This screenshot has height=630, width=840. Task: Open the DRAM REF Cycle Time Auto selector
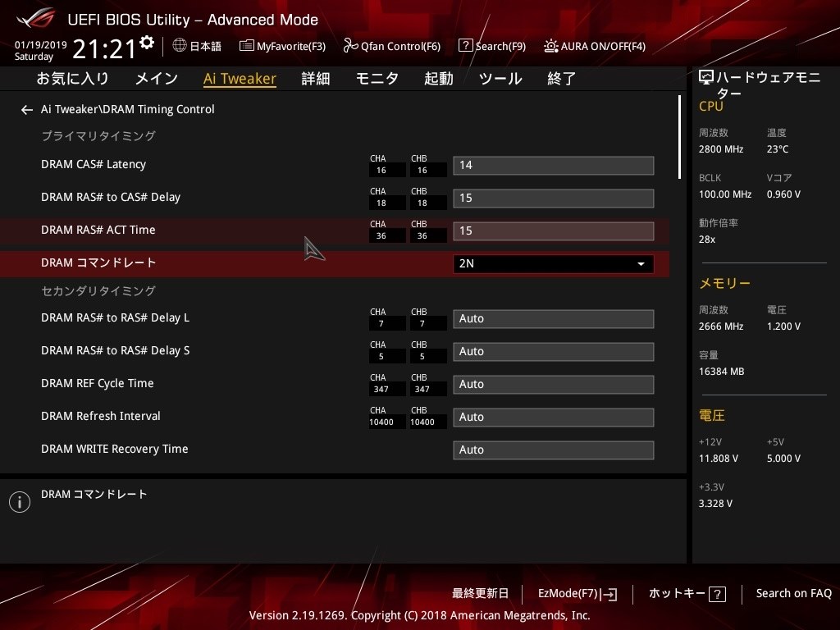coord(553,384)
